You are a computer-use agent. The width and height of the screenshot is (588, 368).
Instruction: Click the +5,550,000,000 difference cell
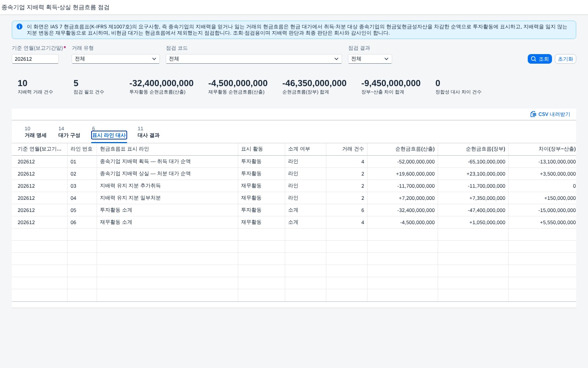[542, 222]
